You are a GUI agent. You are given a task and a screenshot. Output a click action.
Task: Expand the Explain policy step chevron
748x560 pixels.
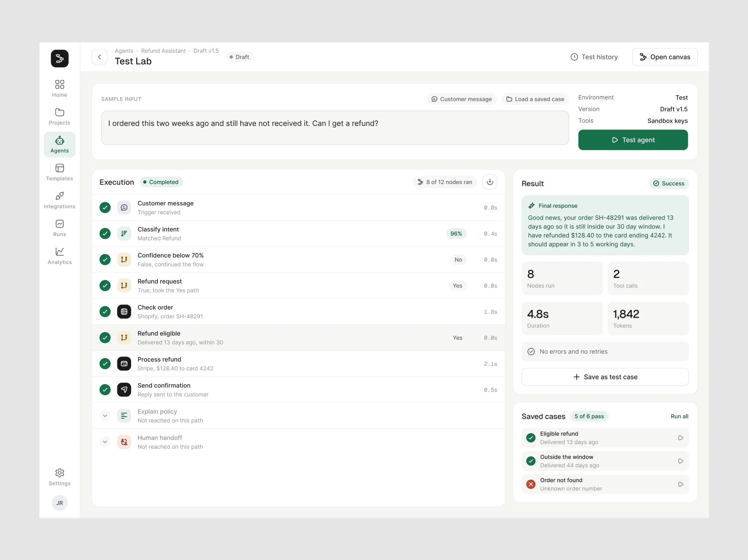click(105, 416)
